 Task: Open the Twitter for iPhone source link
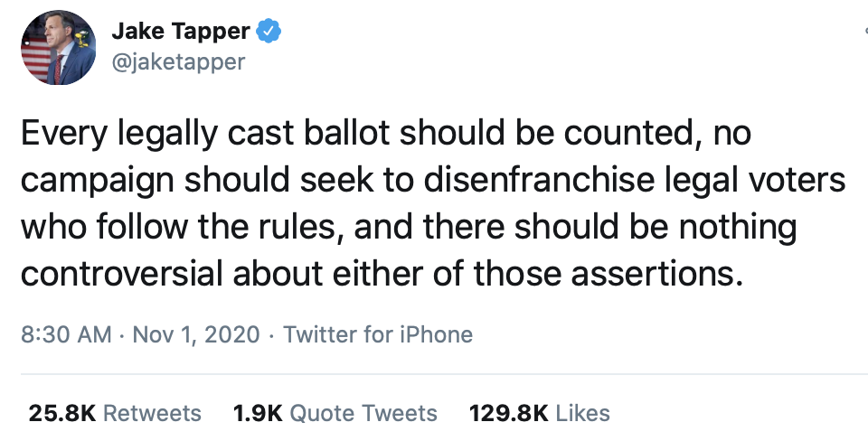tap(378, 334)
